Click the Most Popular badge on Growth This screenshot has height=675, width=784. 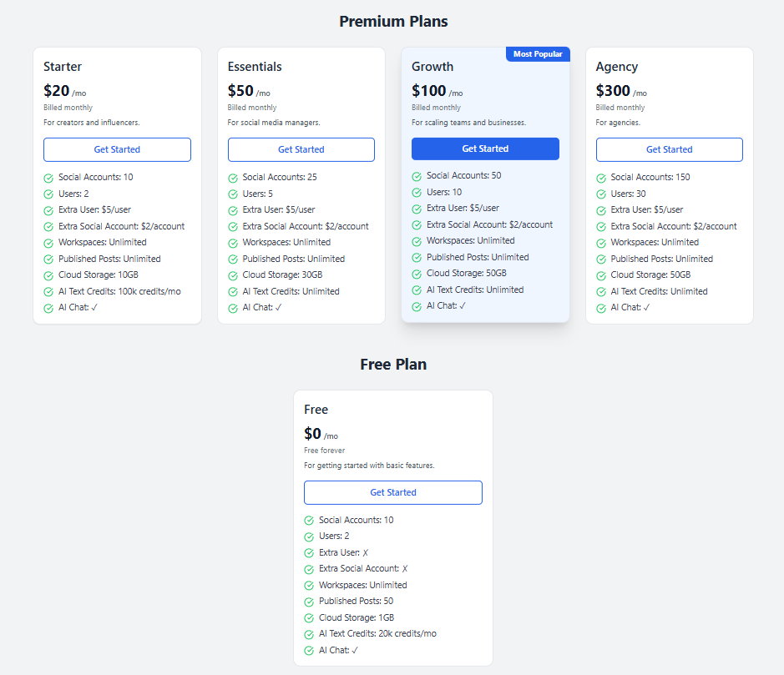click(538, 54)
